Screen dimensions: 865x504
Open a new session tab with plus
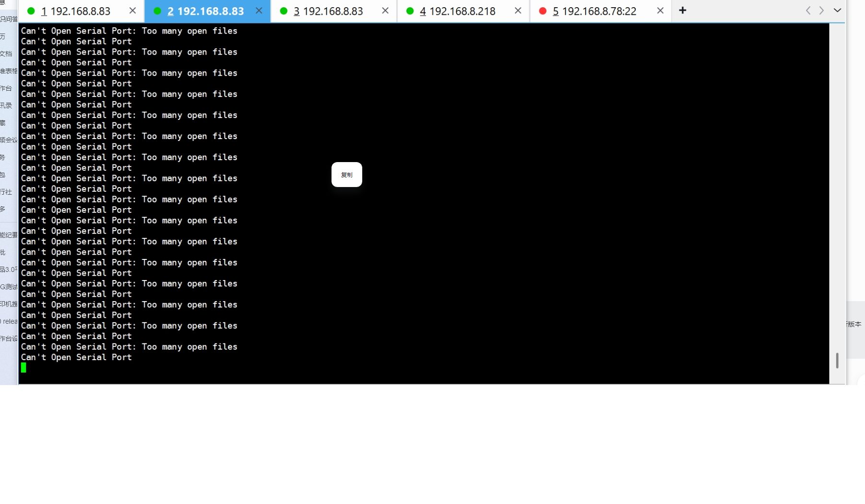[x=683, y=11]
